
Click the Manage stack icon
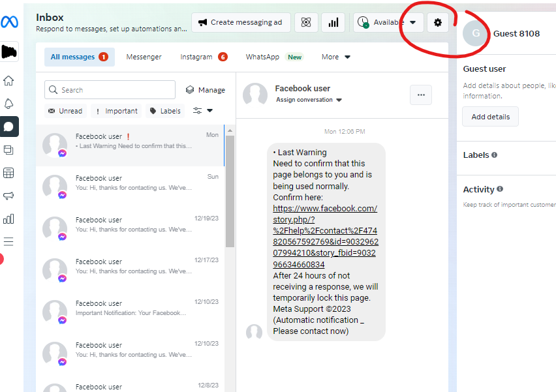click(x=190, y=89)
